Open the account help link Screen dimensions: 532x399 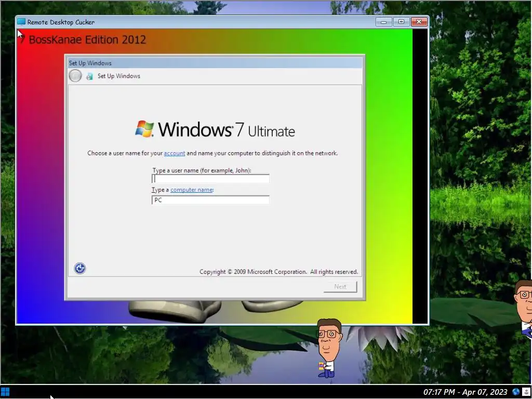[175, 153]
